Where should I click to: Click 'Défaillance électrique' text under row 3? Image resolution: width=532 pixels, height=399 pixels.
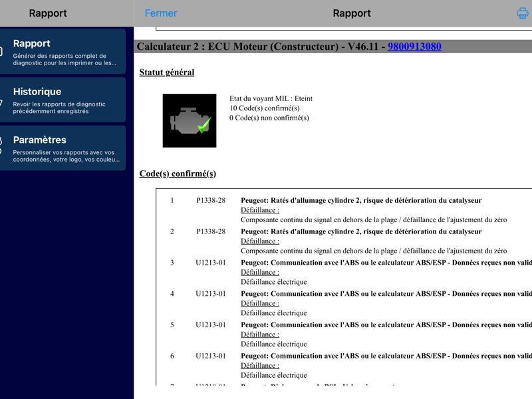274,282
